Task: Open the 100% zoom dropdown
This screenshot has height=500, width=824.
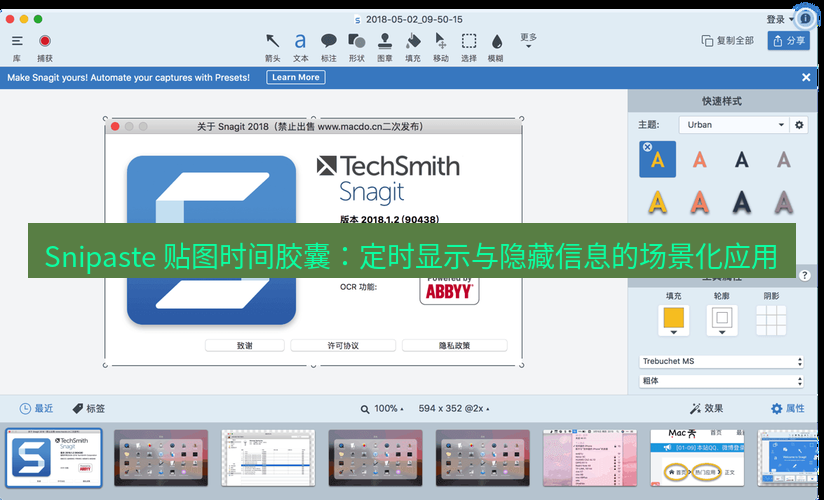Action: (382, 409)
